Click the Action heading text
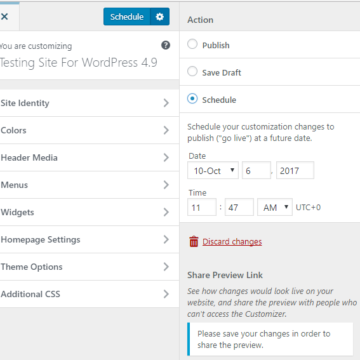This screenshot has width=360, height=360. point(200,20)
